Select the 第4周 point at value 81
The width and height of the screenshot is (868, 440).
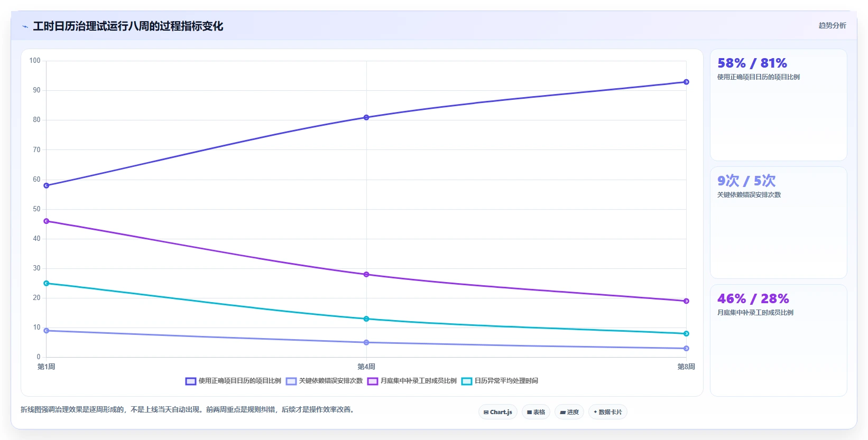(366, 117)
